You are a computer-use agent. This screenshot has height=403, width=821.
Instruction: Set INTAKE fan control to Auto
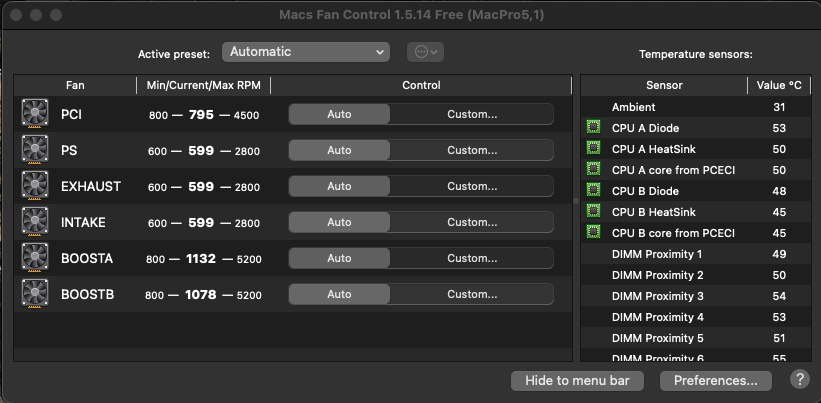(339, 222)
